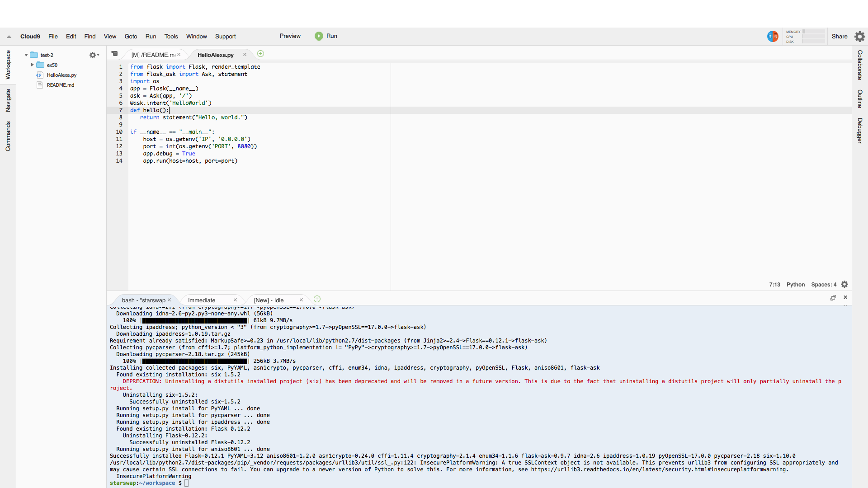Click the Share button

point(840,37)
